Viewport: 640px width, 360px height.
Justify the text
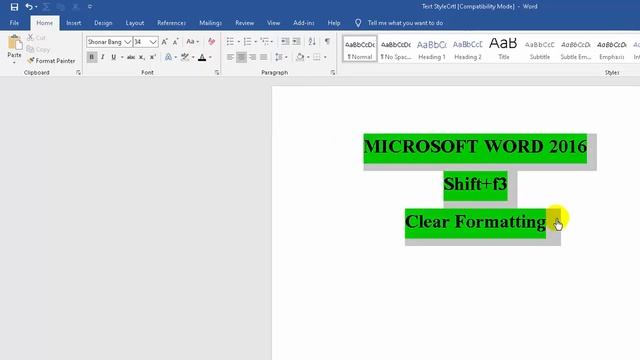pyautogui.click(x=264, y=57)
